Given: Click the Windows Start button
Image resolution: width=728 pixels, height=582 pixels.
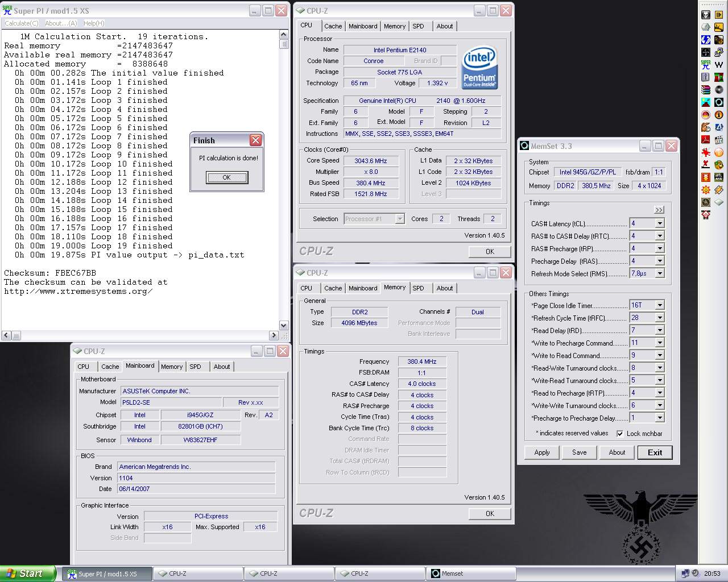Looking at the screenshot, I should pyautogui.click(x=28, y=573).
